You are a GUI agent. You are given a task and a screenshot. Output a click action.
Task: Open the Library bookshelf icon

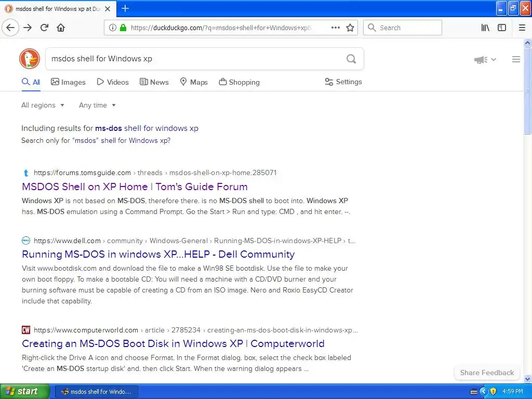click(x=485, y=28)
